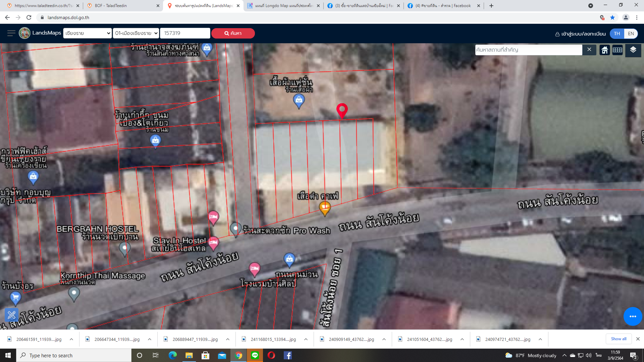Open the province dropdown showing เชียงราย

(88, 33)
